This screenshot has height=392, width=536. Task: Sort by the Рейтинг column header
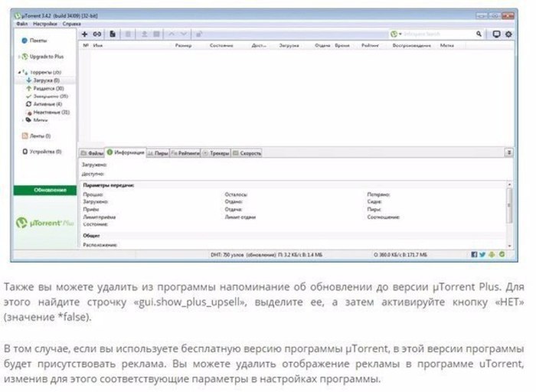(370, 45)
